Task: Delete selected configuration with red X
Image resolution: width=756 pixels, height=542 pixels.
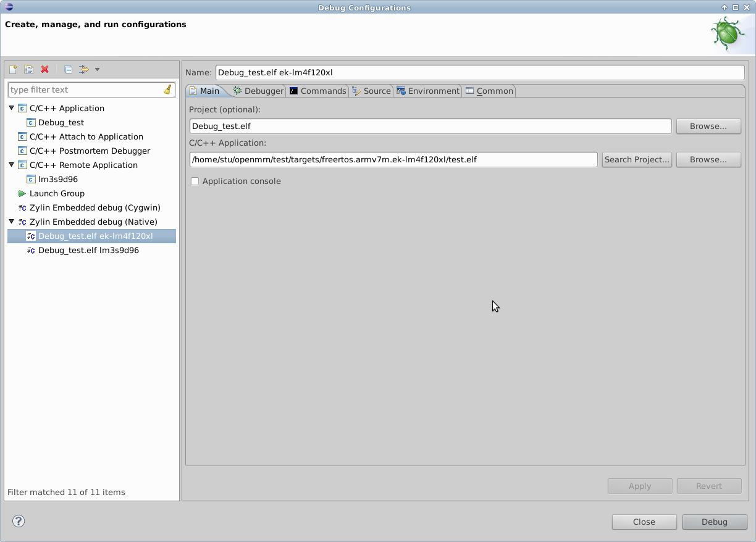Action: click(44, 70)
